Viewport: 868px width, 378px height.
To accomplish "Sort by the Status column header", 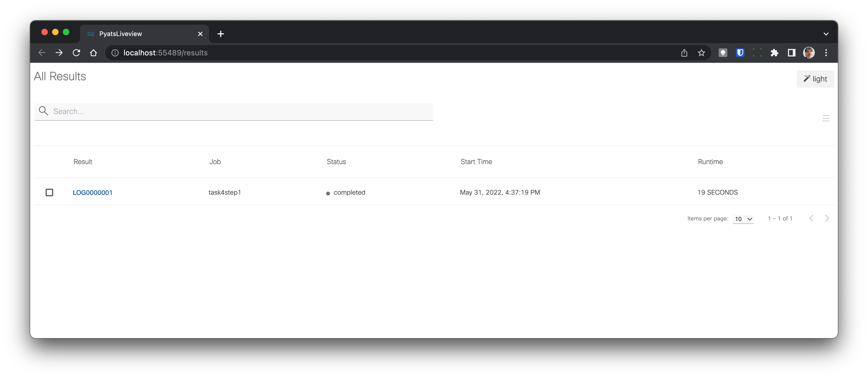I will coord(336,162).
